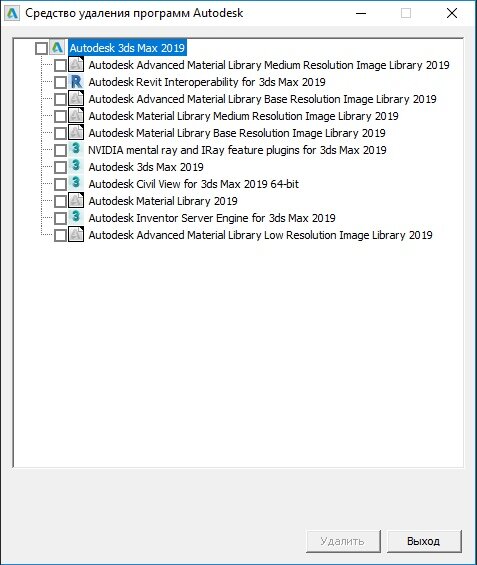Click the Autodesk logo icon beside root item
The width and height of the screenshot is (477, 565).
pos(57,48)
